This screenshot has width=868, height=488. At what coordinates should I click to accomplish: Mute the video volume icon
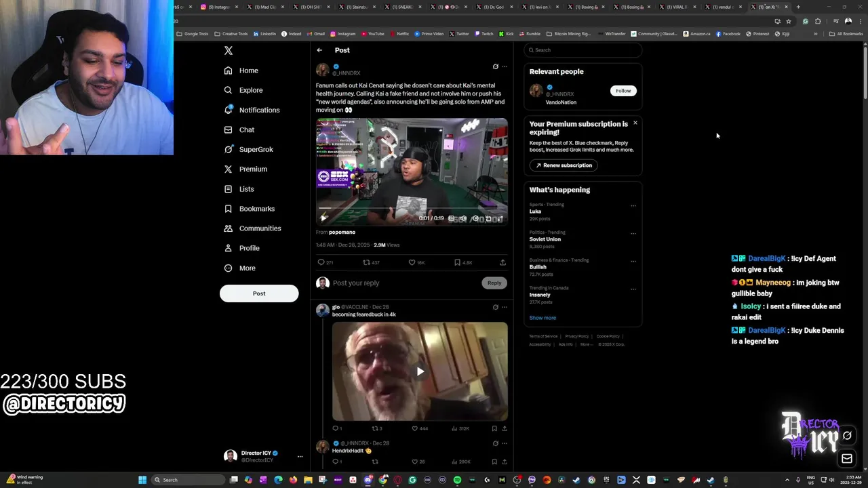463,218
